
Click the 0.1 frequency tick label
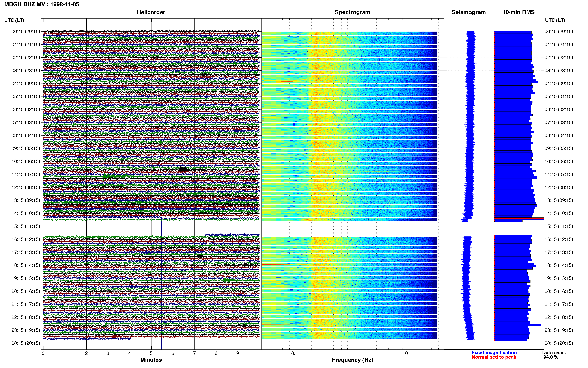tap(295, 353)
